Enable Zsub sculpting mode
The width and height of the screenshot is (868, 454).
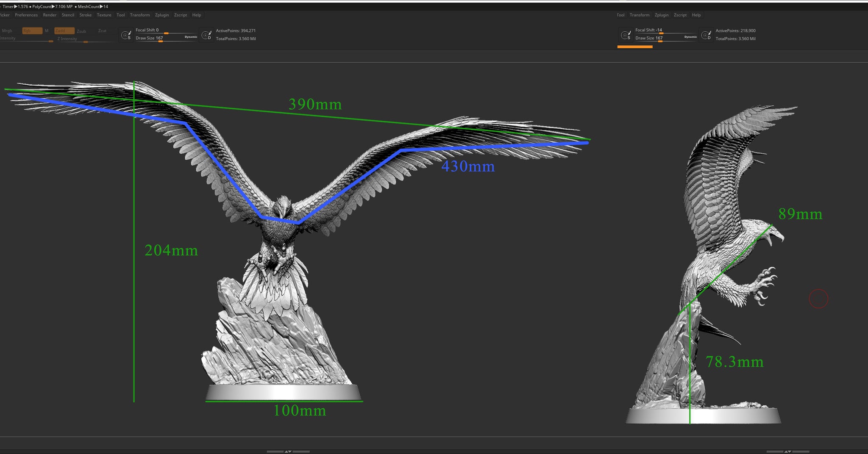(81, 31)
